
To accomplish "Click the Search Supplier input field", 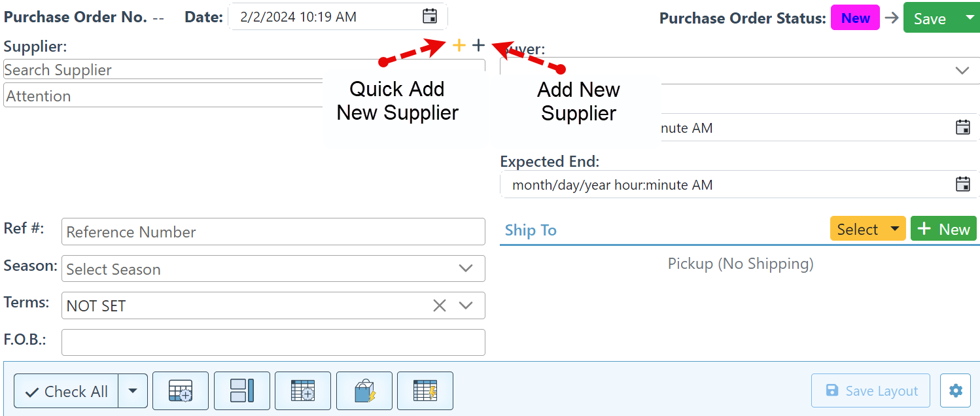I will [164, 70].
